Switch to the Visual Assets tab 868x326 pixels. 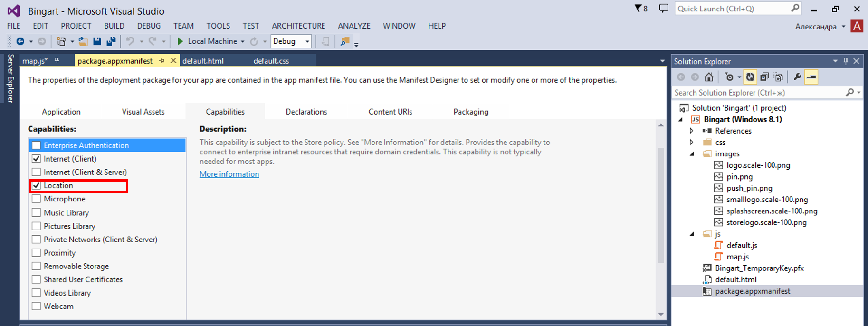pyautogui.click(x=143, y=112)
